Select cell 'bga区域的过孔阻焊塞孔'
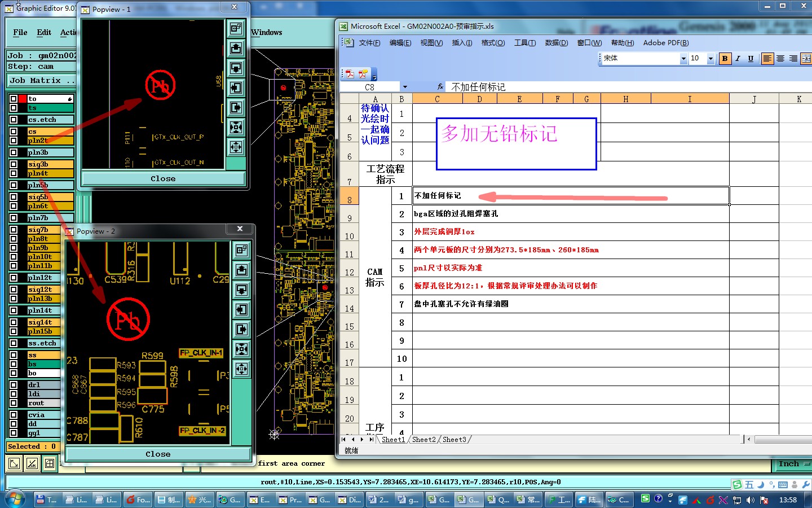 pos(571,214)
